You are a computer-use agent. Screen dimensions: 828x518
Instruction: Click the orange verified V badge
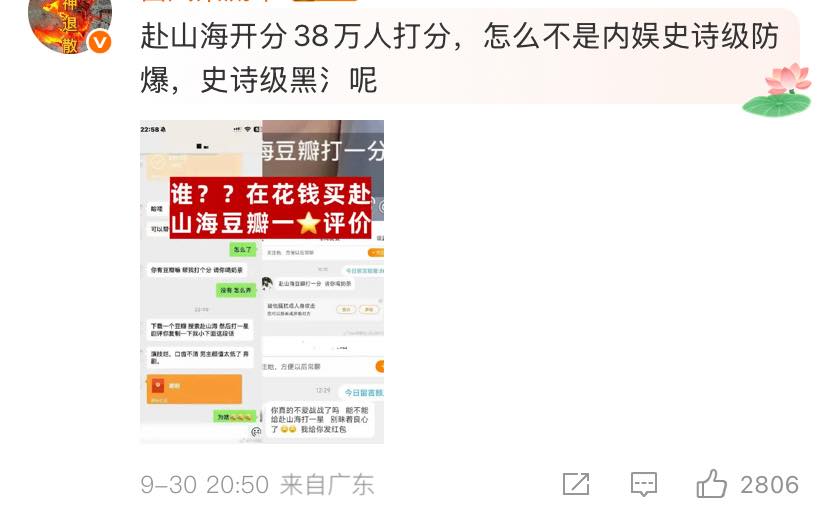tap(99, 42)
